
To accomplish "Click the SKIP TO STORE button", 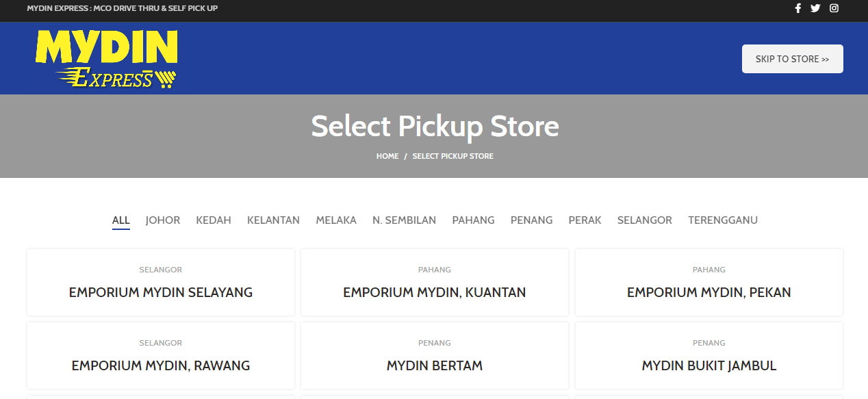I will point(792,59).
